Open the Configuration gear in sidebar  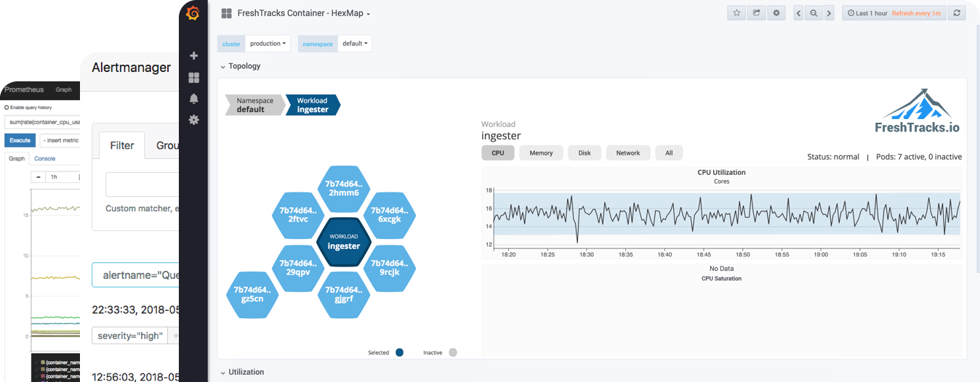pos(193,120)
